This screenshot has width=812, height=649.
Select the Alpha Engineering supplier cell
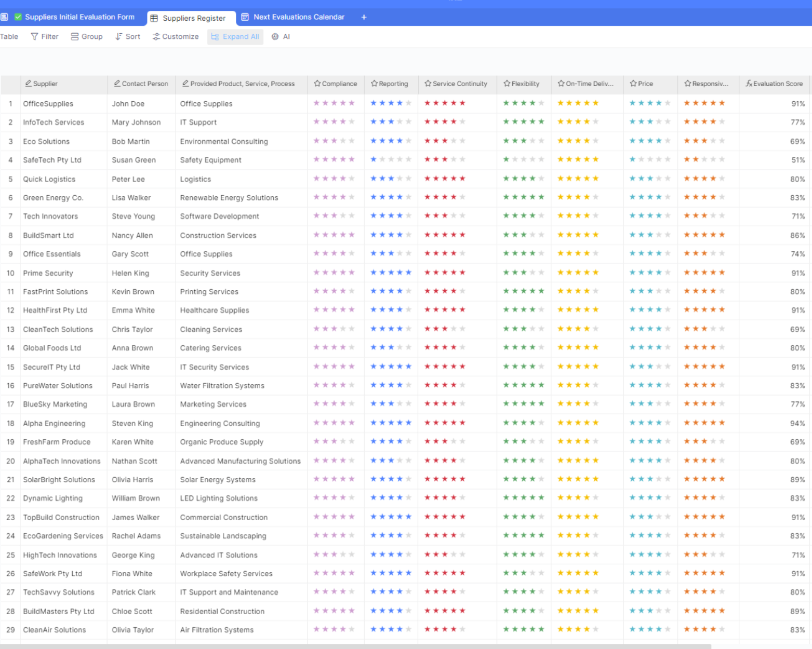coord(54,424)
